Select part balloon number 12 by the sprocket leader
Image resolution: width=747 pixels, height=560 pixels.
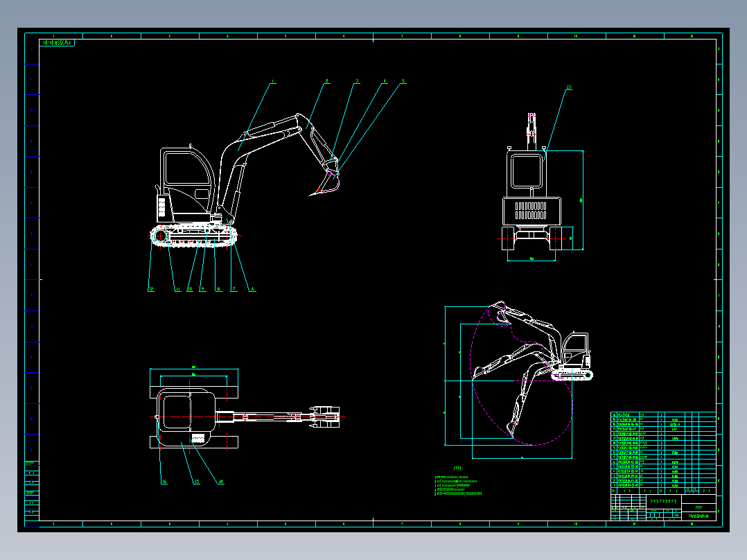point(151,289)
